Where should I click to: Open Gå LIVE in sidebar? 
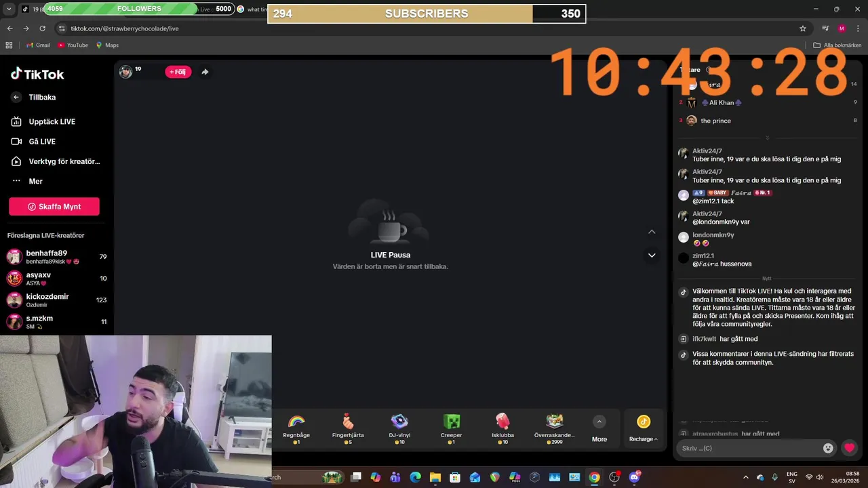click(33, 141)
